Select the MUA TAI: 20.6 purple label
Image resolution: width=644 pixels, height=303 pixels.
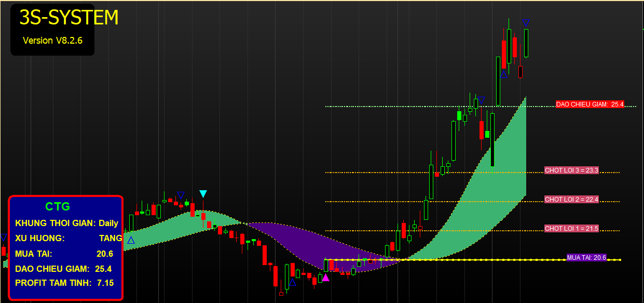click(x=586, y=258)
